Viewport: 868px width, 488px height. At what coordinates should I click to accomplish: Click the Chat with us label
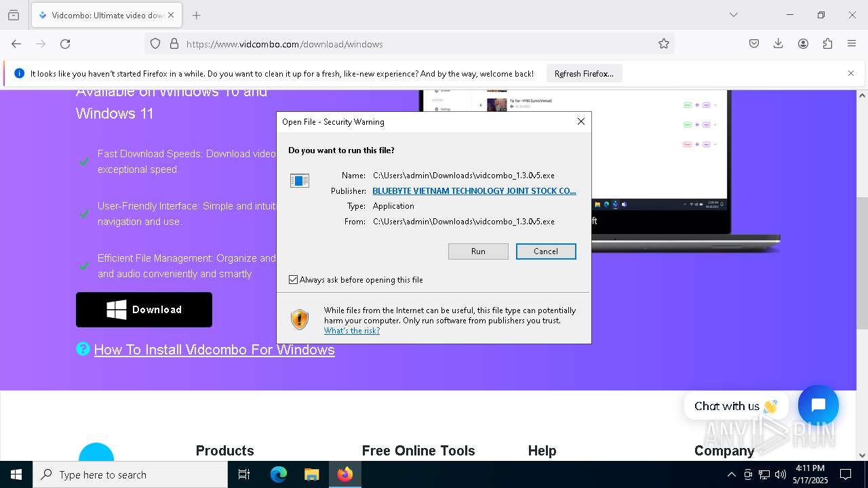tap(736, 406)
